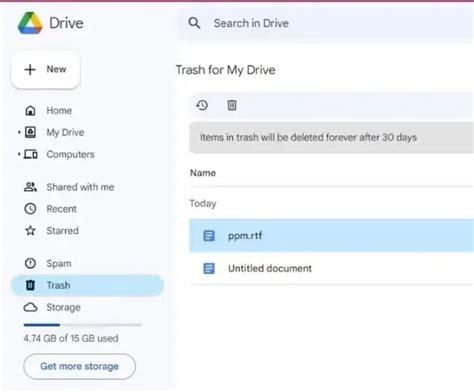
Task: Click Get more storage button
Action: pos(79,366)
